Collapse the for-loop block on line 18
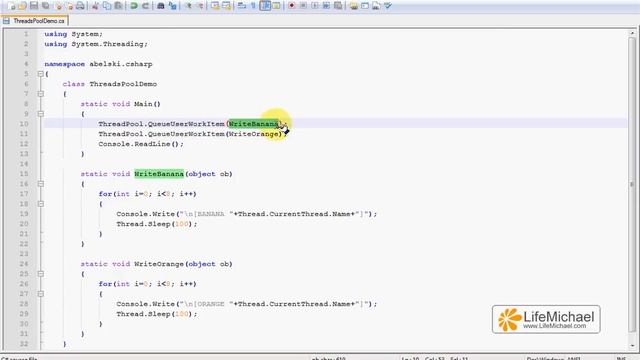The image size is (640, 360). 40,204
